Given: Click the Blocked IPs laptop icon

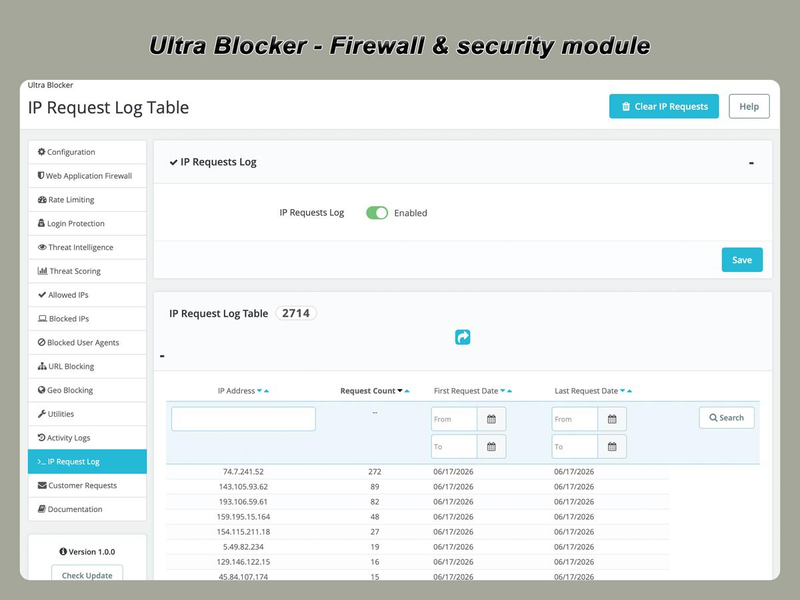Looking at the screenshot, I should [42, 318].
